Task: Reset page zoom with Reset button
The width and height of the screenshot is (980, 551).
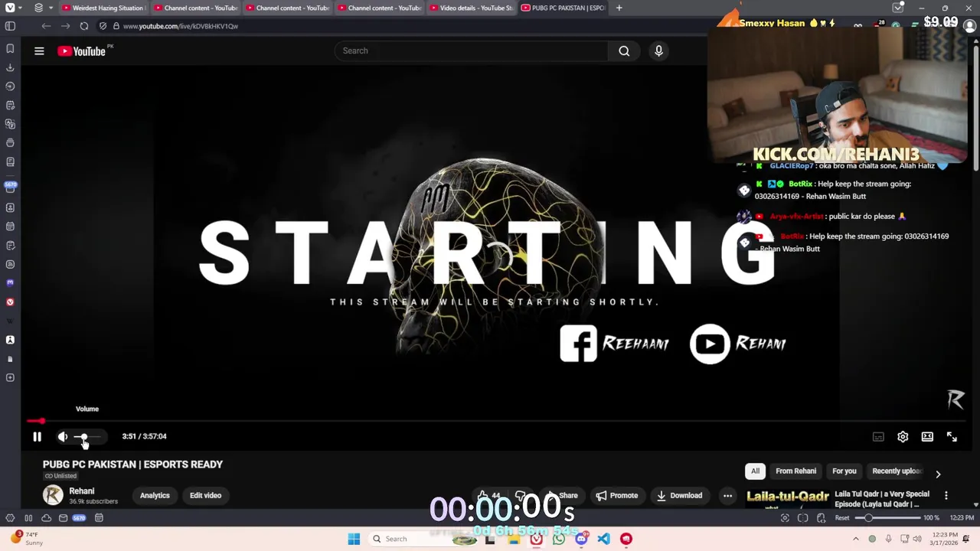Action: [x=841, y=518]
